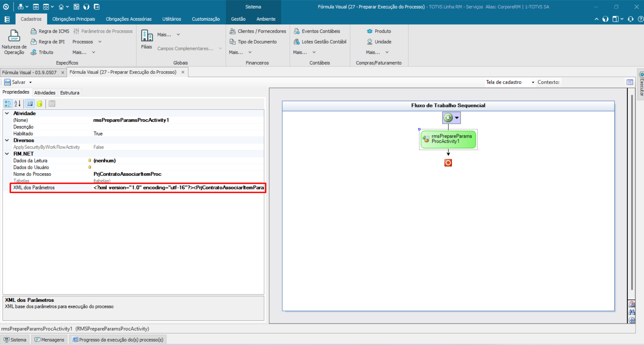Open Lotes Gestão Contábil
The width and height of the screenshot is (644, 345).
point(320,42)
